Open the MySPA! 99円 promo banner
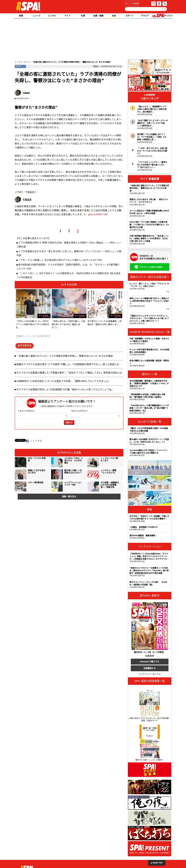Screen dimensions: 186x868 pos(149,83)
